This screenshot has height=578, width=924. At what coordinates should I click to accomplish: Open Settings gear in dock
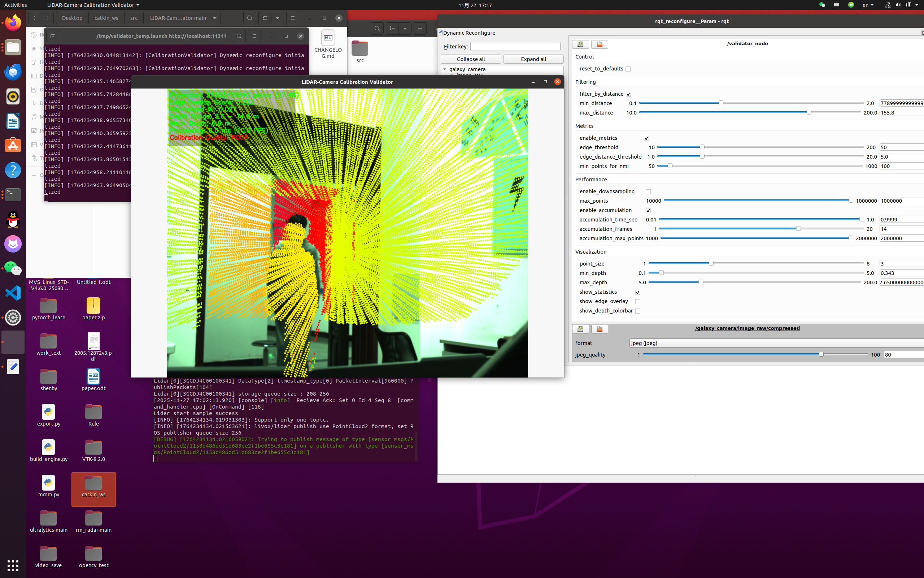[x=13, y=317]
